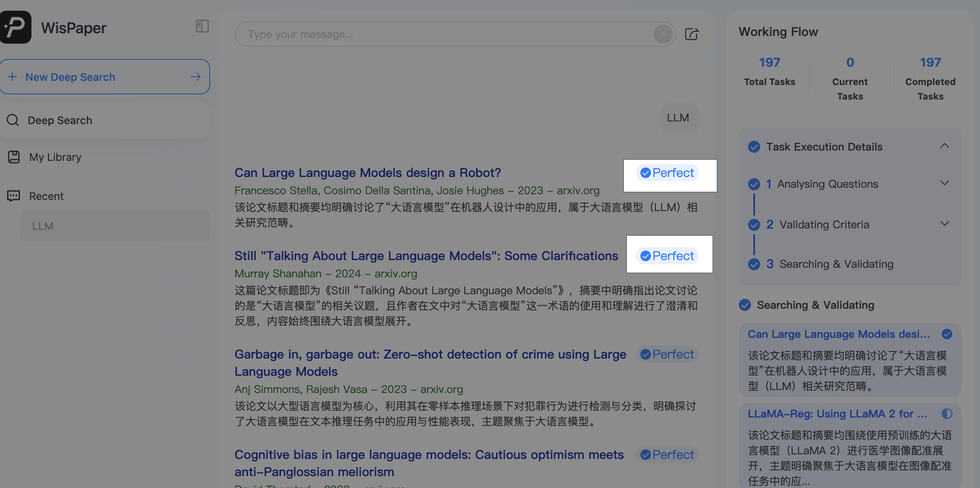Click the plus icon on New Deep Search
This screenshot has height=488, width=980.
13,77
